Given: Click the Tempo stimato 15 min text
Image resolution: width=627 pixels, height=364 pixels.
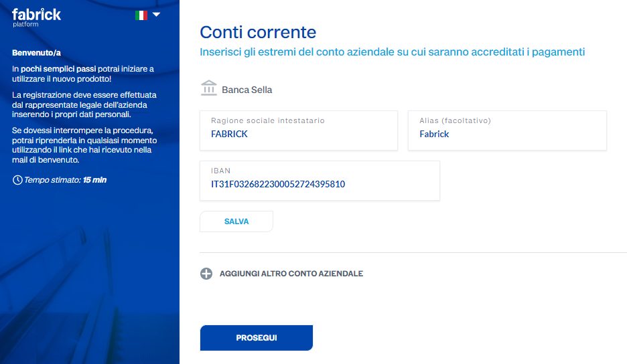Looking at the screenshot, I should coord(65,180).
